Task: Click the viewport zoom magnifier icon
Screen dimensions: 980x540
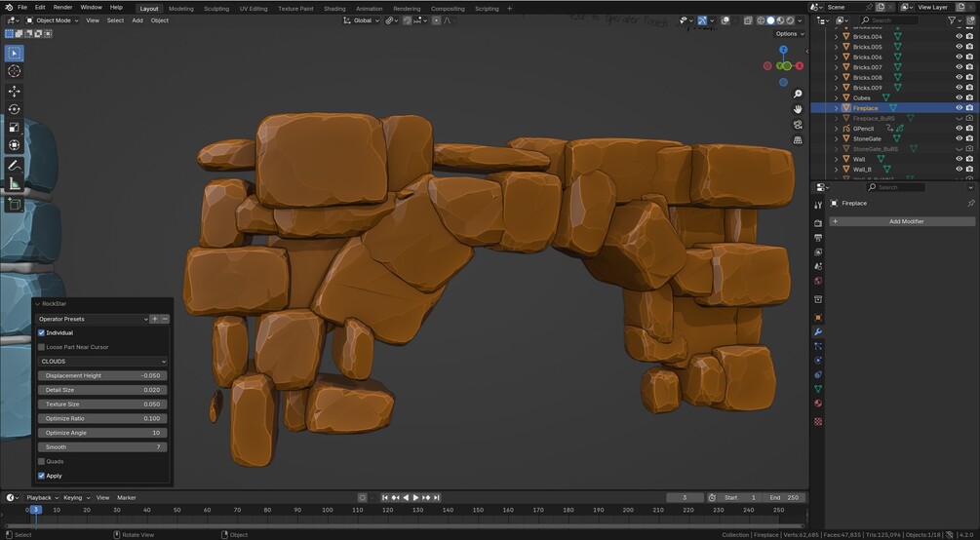Action: point(798,94)
